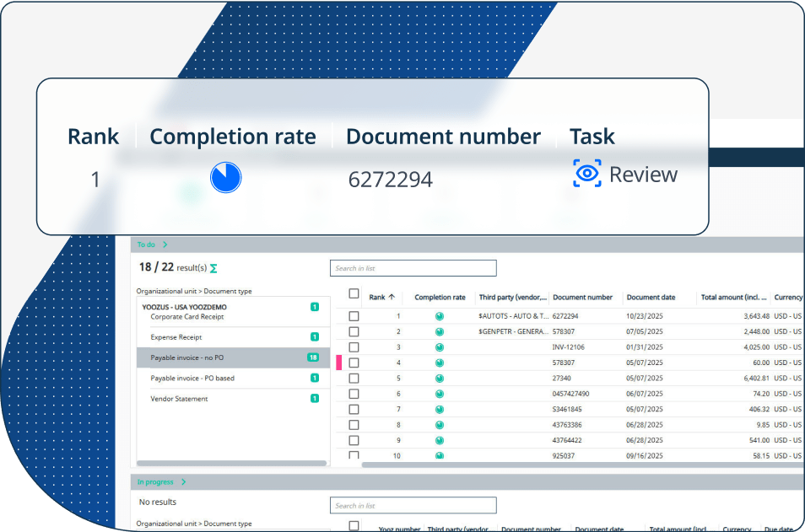Open the YOOZUS - USA YOOZDEMO organizational unit

[184, 307]
